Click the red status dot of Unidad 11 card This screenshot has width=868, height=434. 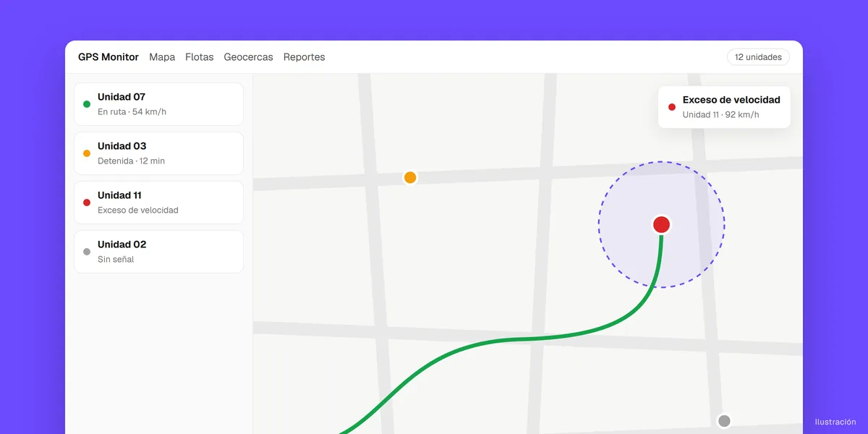(87, 203)
